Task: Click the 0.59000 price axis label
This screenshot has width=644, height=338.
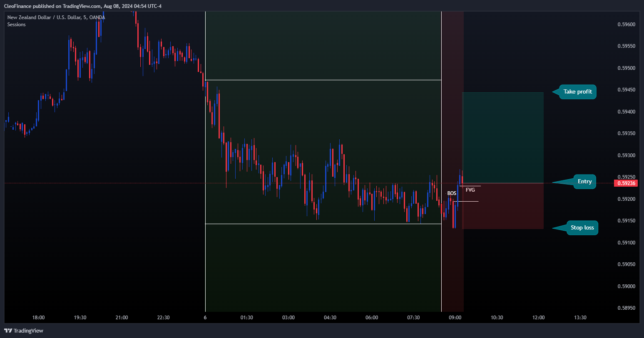Action: (626, 286)
